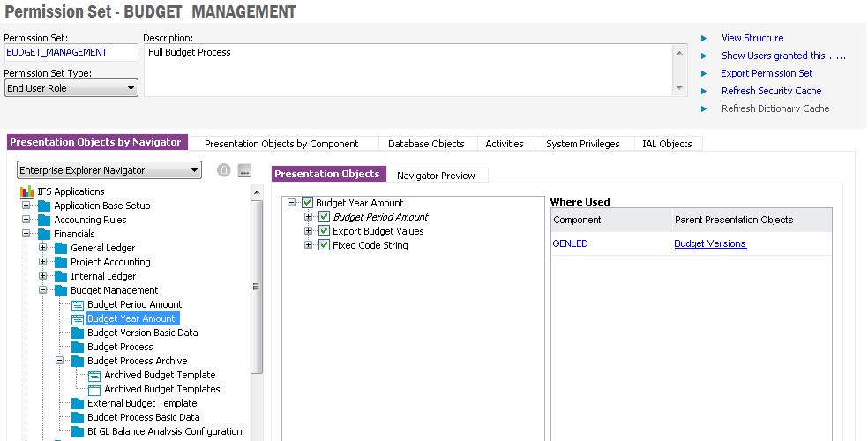Viewport: 868px width, 441px height.
Task: Expand the Internal Ledger node
Action: [x=42, y=275]
